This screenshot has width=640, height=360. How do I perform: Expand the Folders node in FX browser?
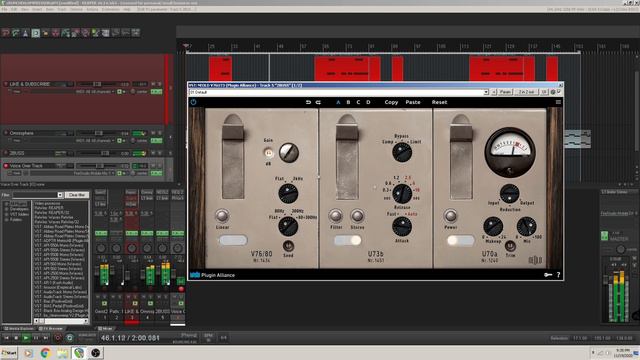(6, 220)
